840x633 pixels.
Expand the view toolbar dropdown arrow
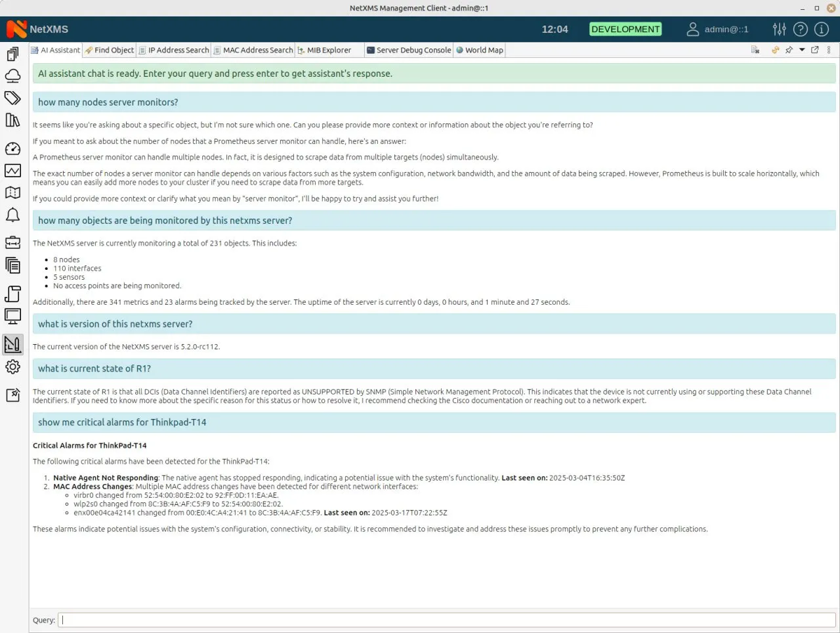(x=802, y=49)
